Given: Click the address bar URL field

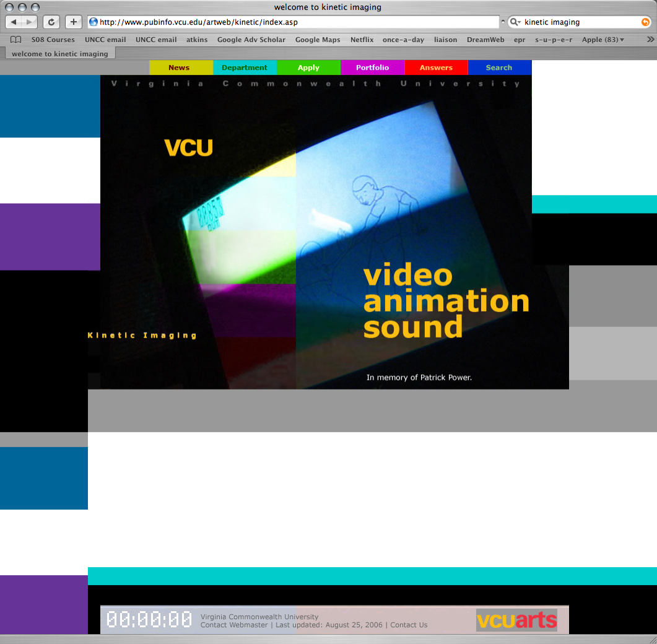Looking at the screenshot, I should tap(294, 22).
